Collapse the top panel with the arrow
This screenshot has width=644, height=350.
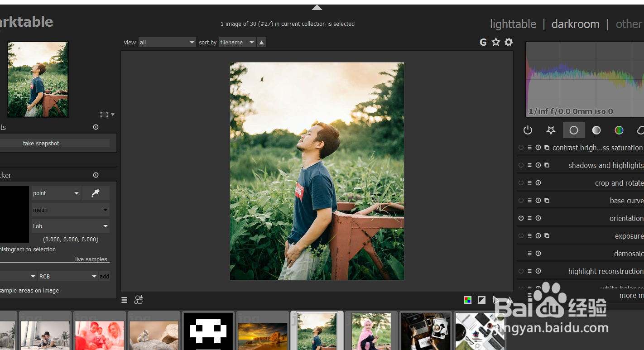(x=317, y=7)
